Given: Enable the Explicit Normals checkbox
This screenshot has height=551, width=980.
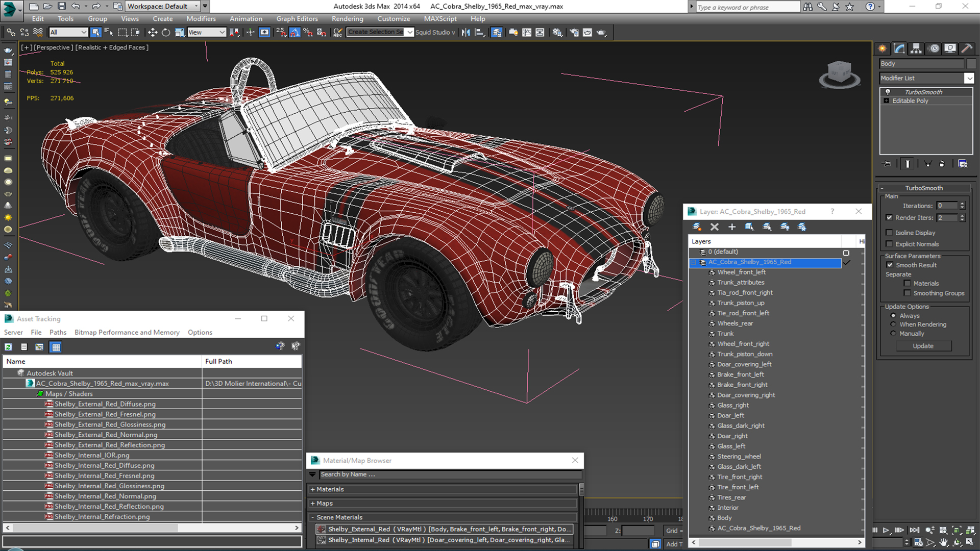Looking at the screenshot, I should point(889,244).
